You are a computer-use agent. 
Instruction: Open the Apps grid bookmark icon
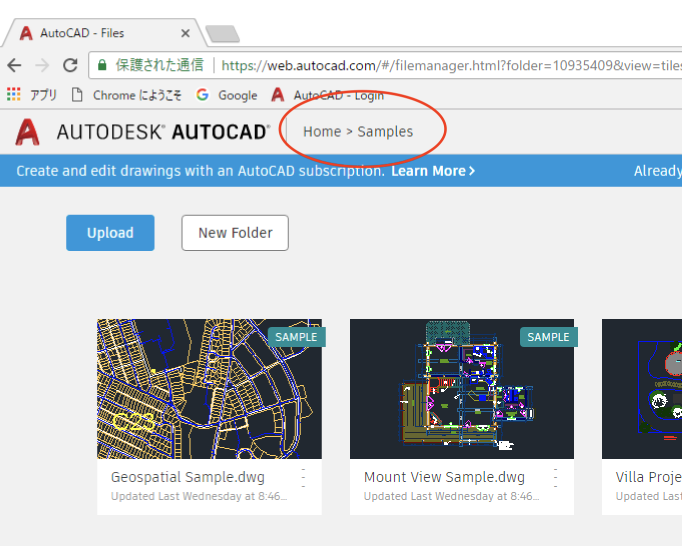[x=13, y=94]
